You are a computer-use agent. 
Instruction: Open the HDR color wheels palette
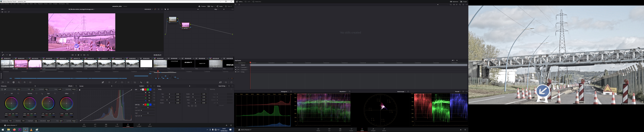point(19,82)
